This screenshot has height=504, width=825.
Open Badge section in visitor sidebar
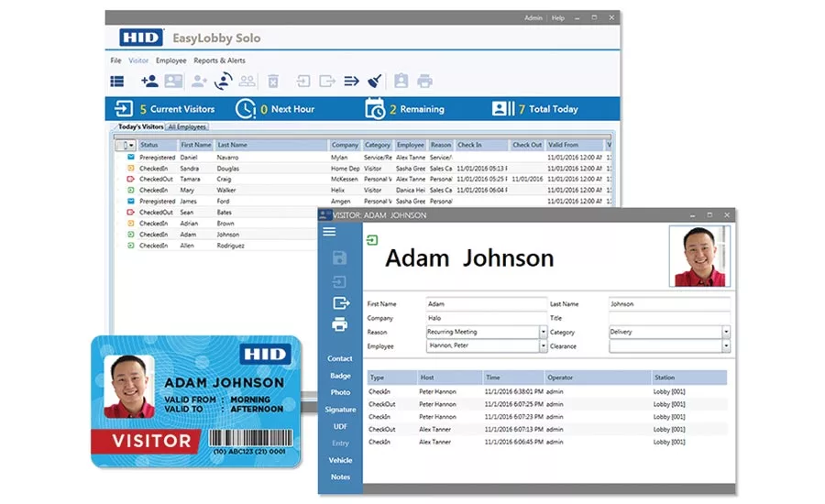[340, 376]
